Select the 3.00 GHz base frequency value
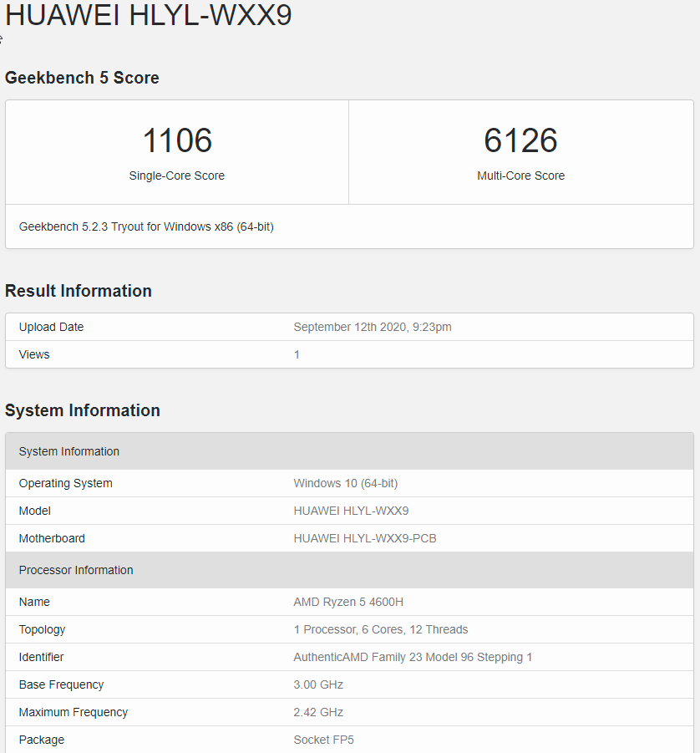The height and width of the screenshot is (753, 700). coord(318,684)
